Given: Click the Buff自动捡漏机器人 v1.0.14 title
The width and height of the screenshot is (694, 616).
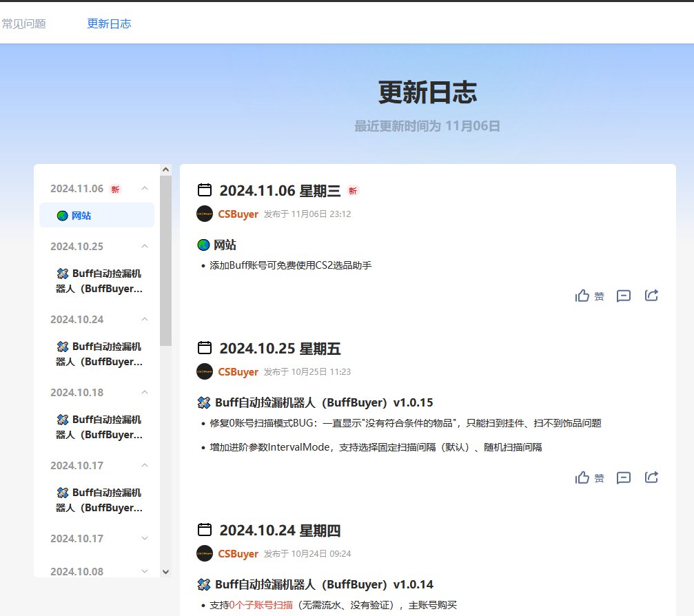Looking at the screenshot, I should click(x=324, y=584).
